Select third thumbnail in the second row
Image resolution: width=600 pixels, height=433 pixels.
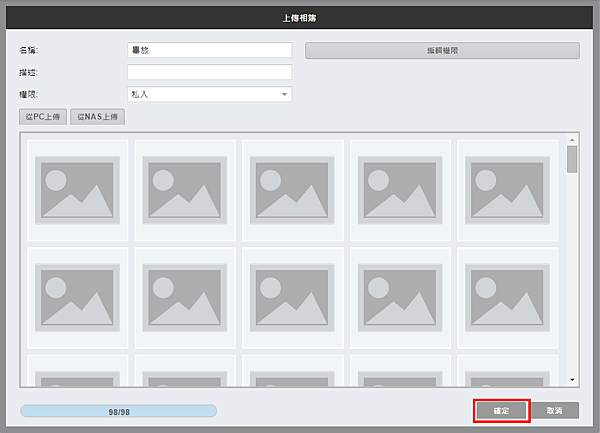pyautogui.click(x=293, y=298)
